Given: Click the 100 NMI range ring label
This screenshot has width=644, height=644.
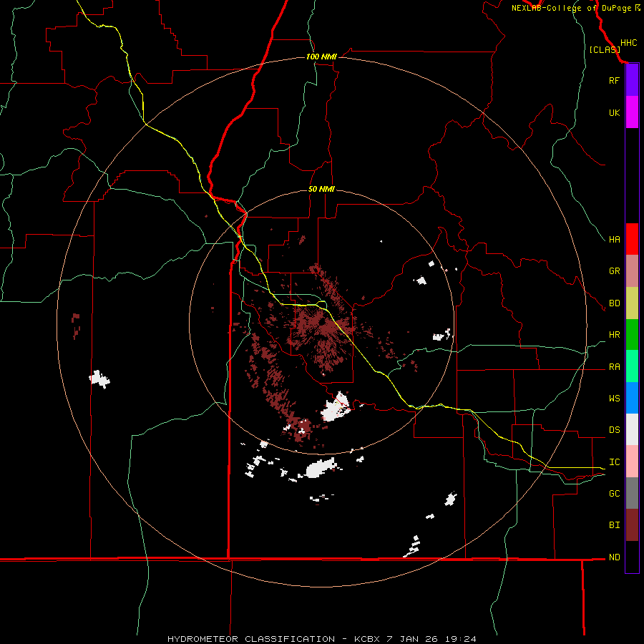Looking at the screenshot, I should 321,57.
